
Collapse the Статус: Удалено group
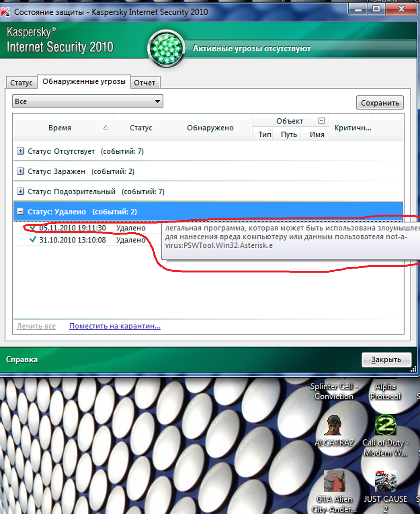click(x=21, y=211)
